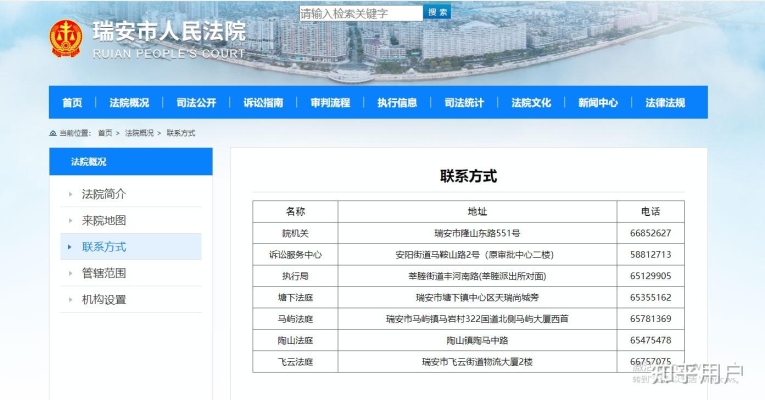Click the address 瑞安市隆山东路551号

coord(477,233)
